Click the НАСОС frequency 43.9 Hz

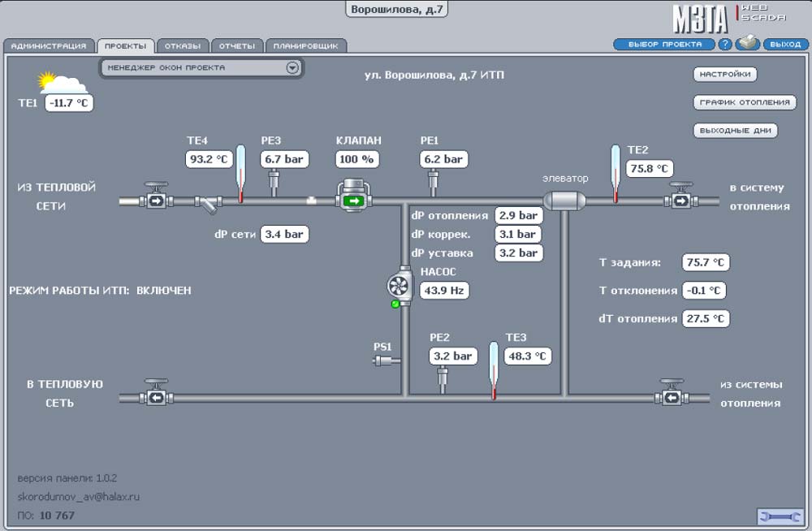444,290
